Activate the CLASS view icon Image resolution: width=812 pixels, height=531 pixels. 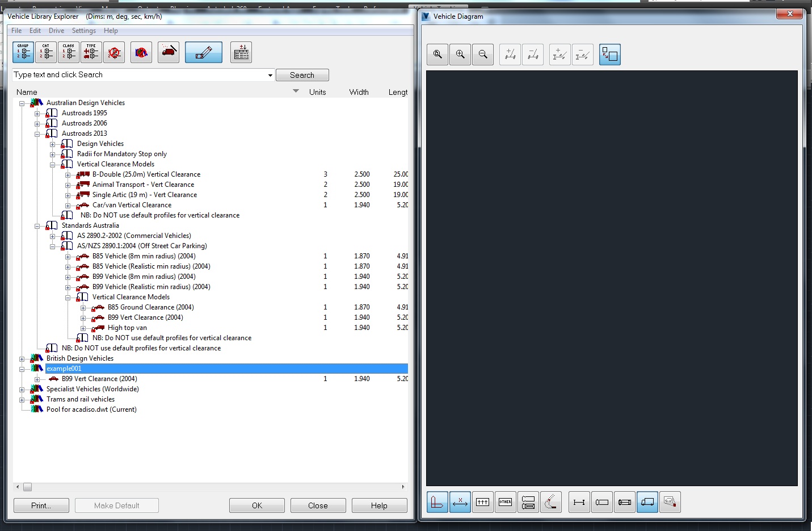pyautogui.click(x=68, y=52)
